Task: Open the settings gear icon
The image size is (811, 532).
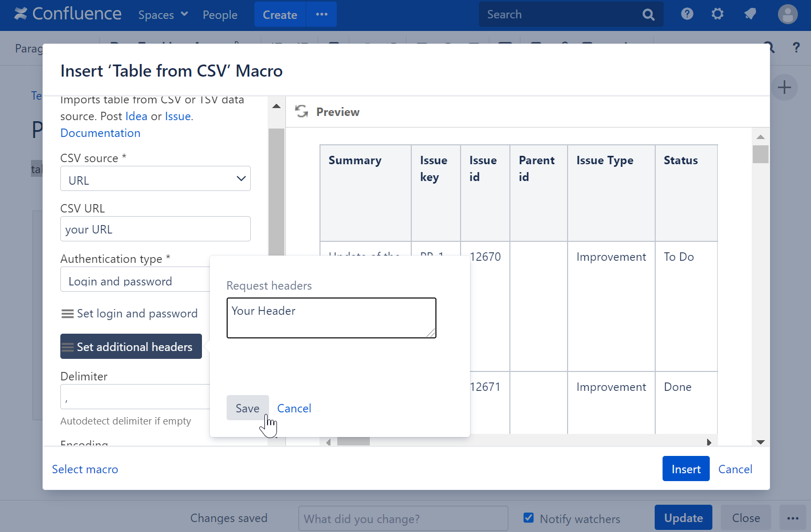Action: [717, 14]
